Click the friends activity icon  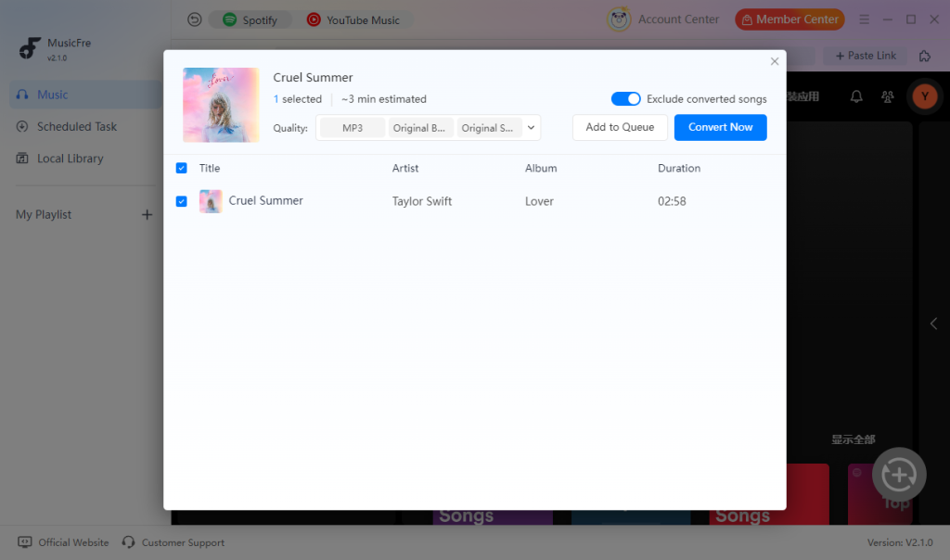pyautogui.click(x=888, y=96)
